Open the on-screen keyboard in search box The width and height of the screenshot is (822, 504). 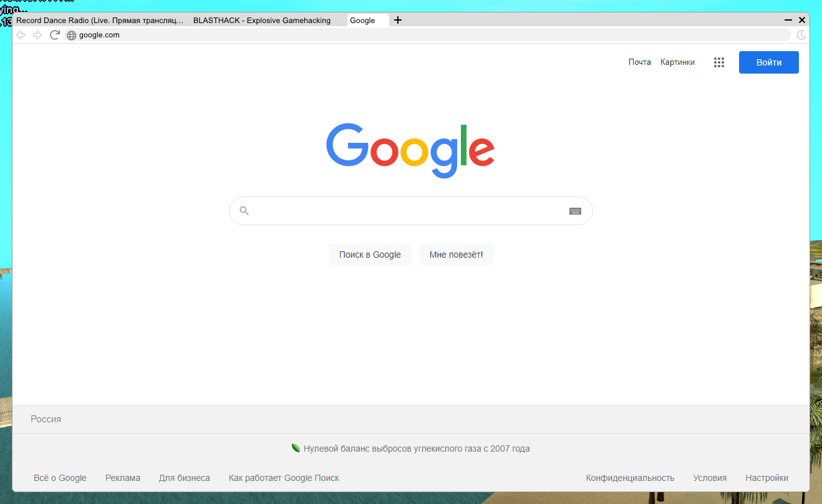tap(575, 211)
